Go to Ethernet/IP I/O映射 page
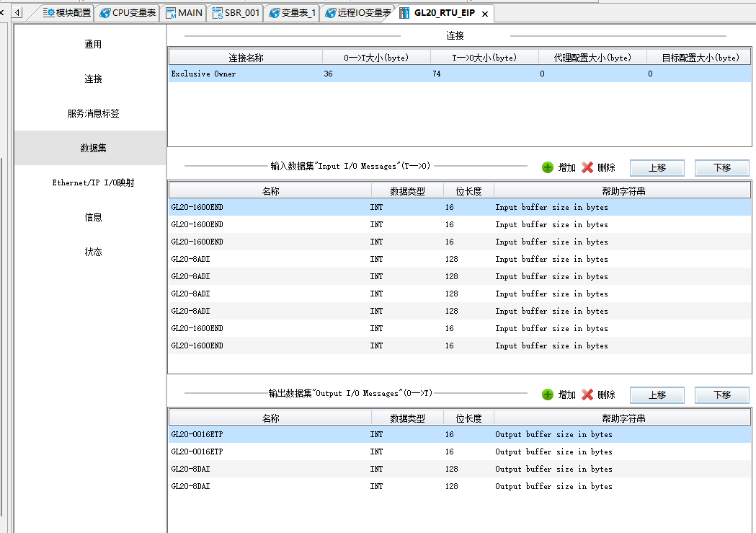 pos(93,182)
